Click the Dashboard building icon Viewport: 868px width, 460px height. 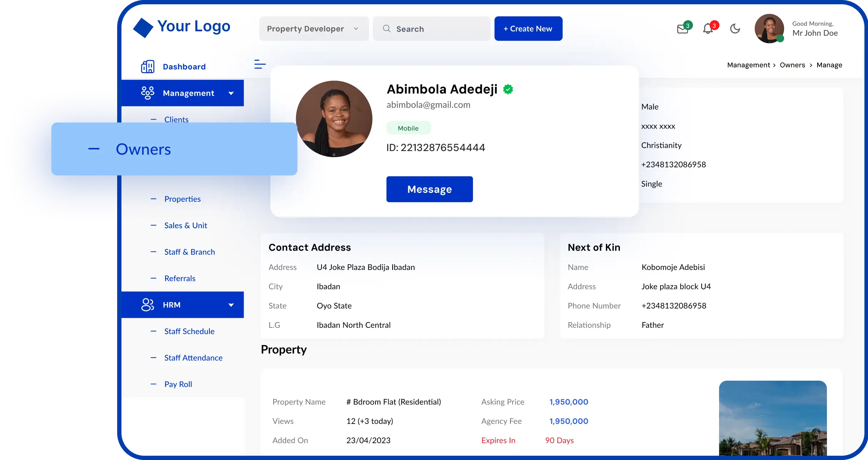(148, 67)
